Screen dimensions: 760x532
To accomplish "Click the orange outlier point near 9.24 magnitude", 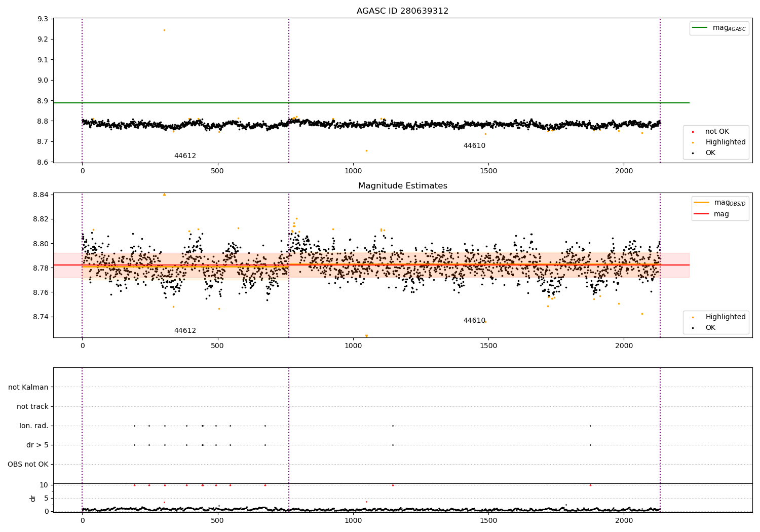I will click(x=164, y=30).
